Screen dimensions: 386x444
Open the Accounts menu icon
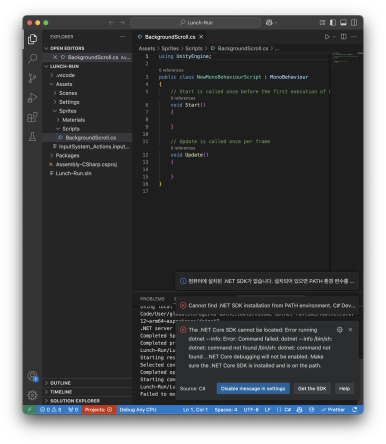[x=32, y=376]
